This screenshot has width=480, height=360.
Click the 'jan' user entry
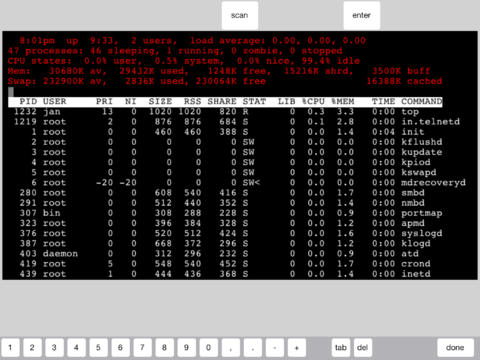click(x=52, y=112)
